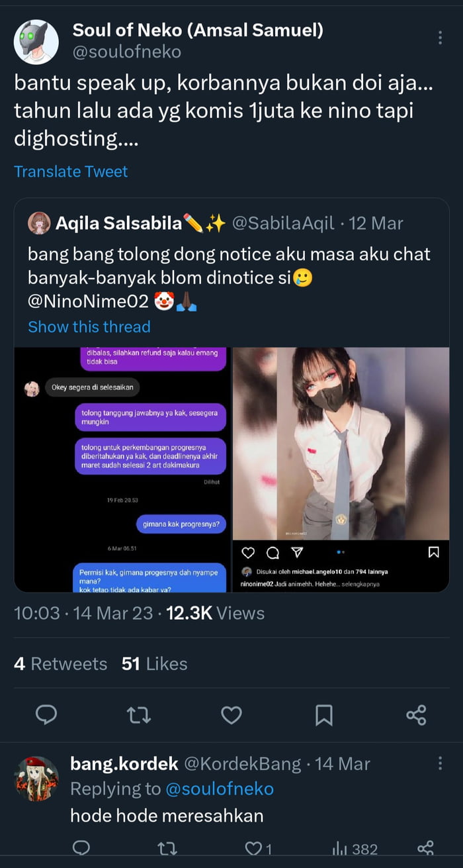Share the main tweet

pyautogui.click(x=416, y=715)
